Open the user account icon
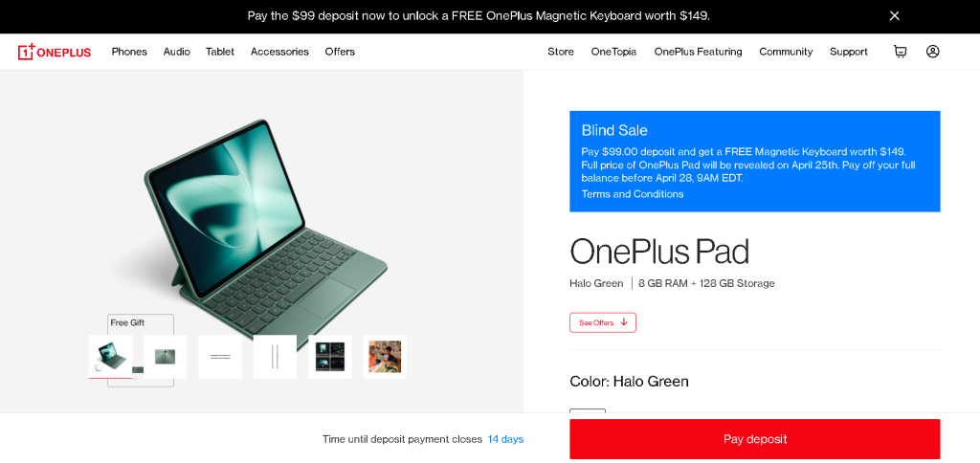 (x=932, y=52)
